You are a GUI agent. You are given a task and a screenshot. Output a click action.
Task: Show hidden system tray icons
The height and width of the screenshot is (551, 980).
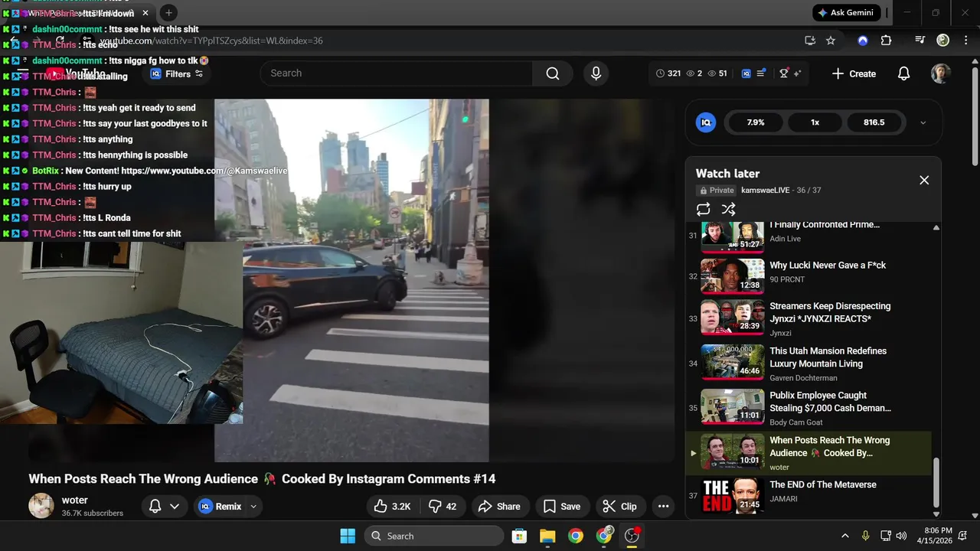pos(845,536)
